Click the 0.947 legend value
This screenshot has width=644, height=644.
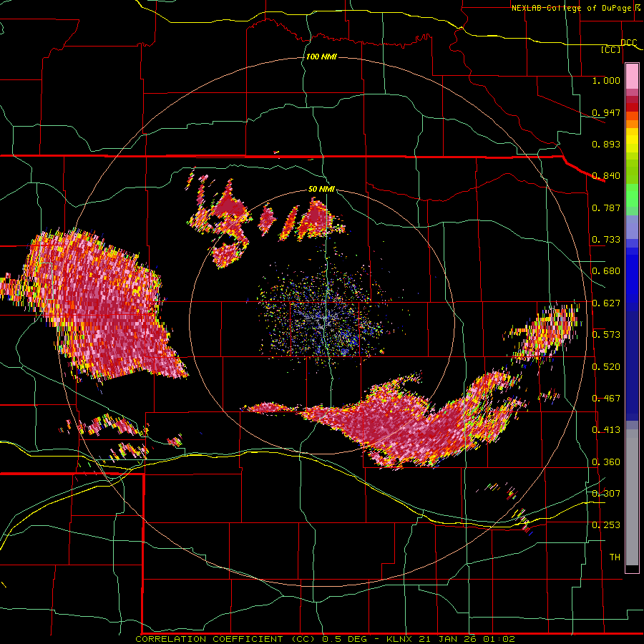pos(606,112)
